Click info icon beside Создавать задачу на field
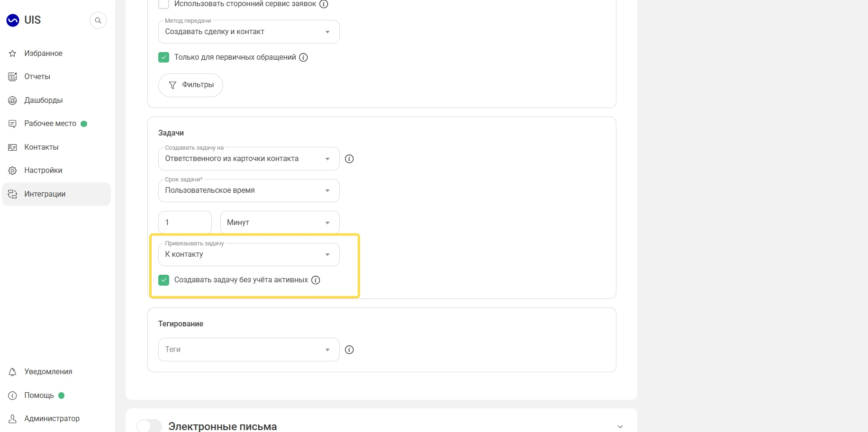 tap(349, 159)
